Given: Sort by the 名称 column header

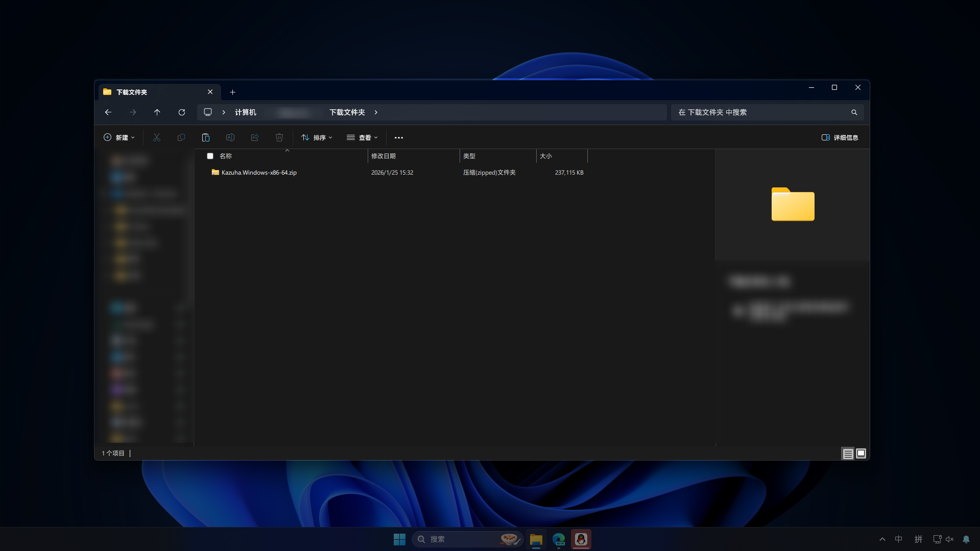Looking at the screenshot, I should [x=225, y=156].
